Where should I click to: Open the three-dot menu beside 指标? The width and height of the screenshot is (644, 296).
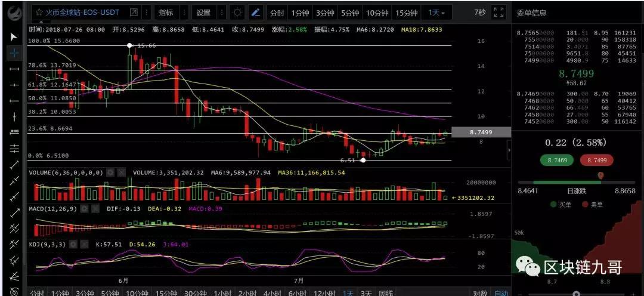coord(184,13)
